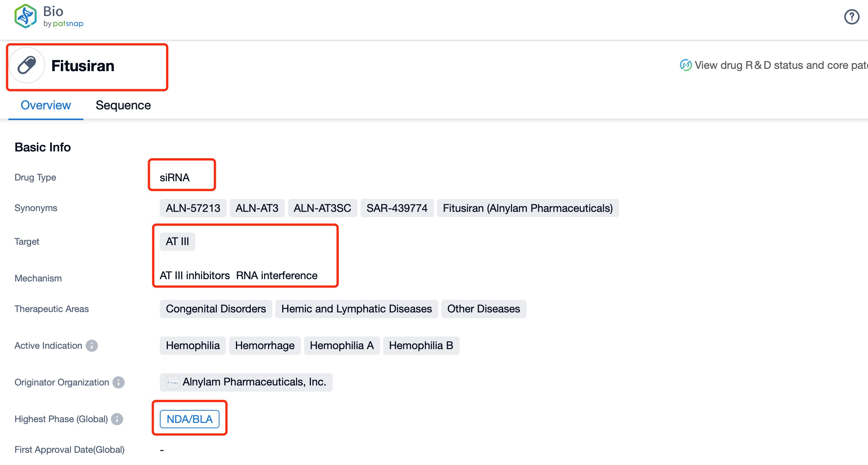868x465 pixels.
Task: Click info icon next to Highest Phase (Global)
Action: [117, 419]
